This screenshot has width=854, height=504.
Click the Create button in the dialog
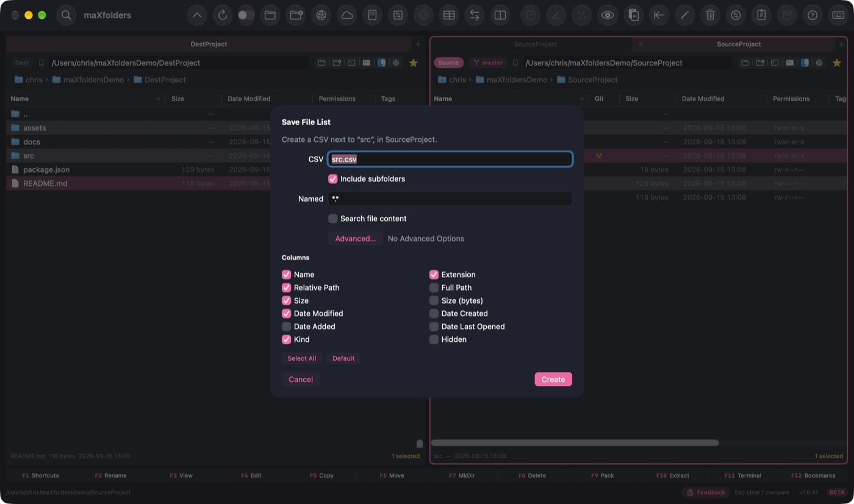[x=553, y=379]
